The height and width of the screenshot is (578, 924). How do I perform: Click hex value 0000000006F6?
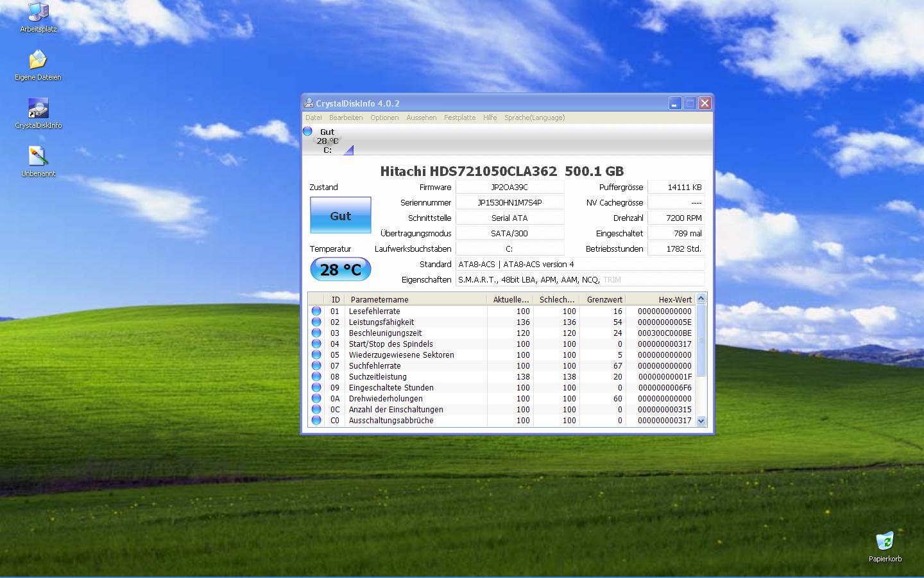[x=665, y=387]
